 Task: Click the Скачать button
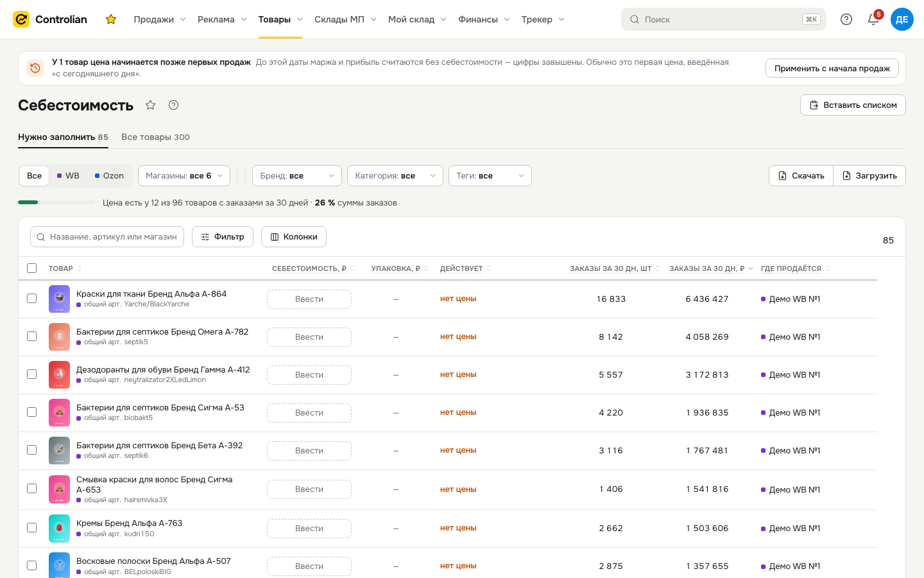pos(801,176)
